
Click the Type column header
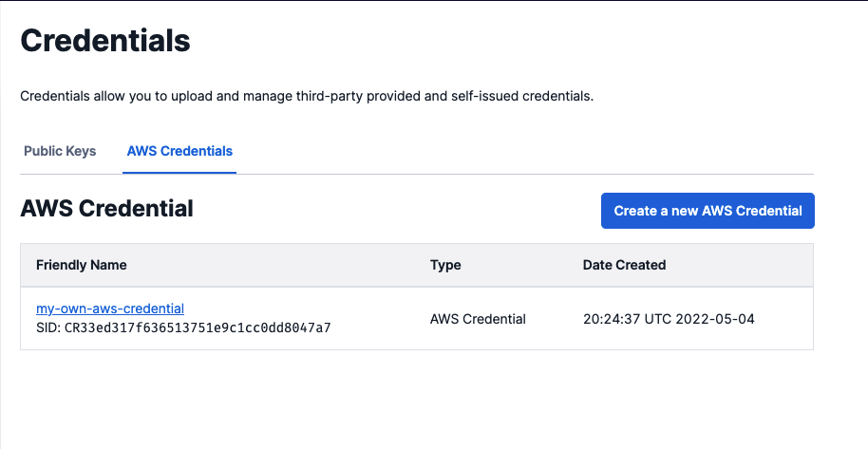[445, 265]
